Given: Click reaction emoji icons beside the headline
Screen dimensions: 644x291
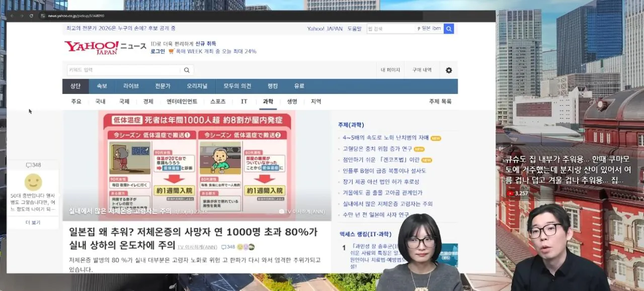Looking at the screenshot, I should [246, 247].
